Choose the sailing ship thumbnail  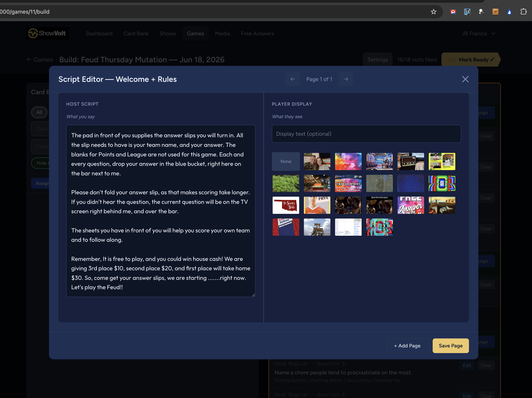pos(317,227)
